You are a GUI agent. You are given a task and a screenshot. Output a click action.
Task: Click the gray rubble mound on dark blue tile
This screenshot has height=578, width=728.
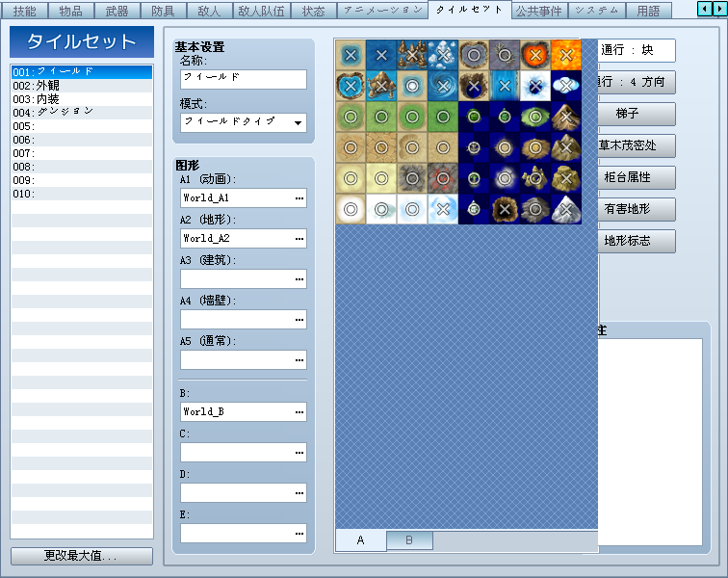tap(535, 210)
